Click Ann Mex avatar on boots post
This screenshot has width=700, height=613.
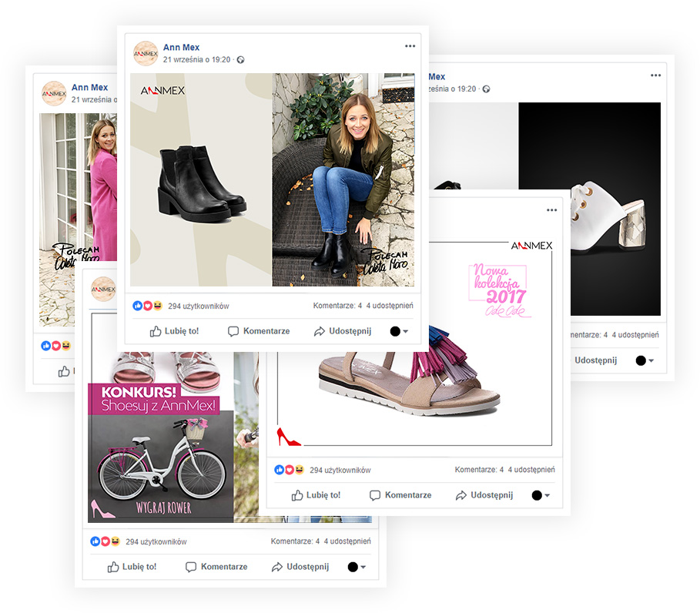[146, 53]
